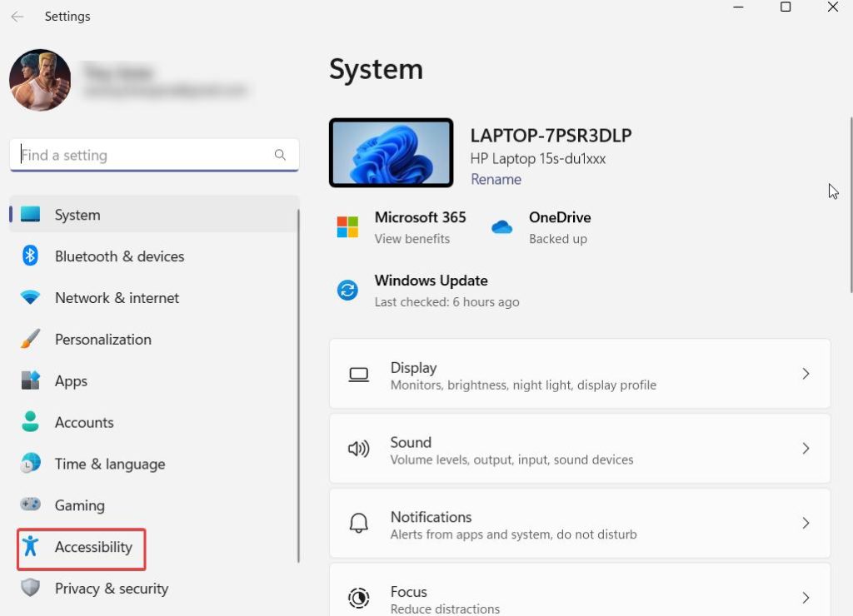853x616 pixels.
Task: Select System in the sidebar
Action: 77,215
